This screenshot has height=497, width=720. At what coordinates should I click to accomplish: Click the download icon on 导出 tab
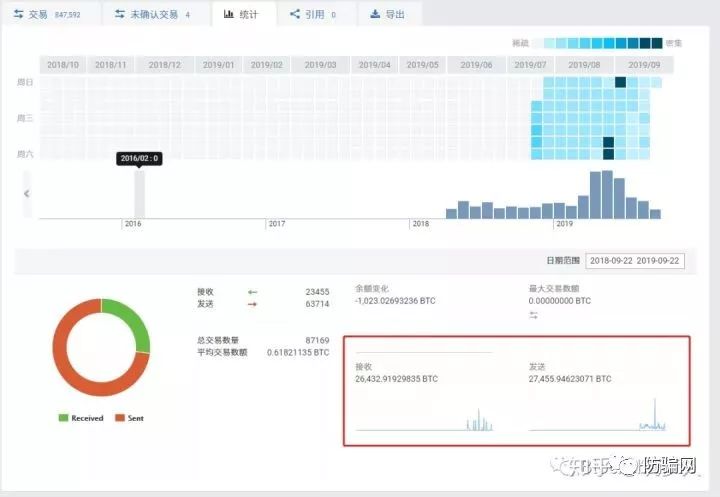click(375, 14)
